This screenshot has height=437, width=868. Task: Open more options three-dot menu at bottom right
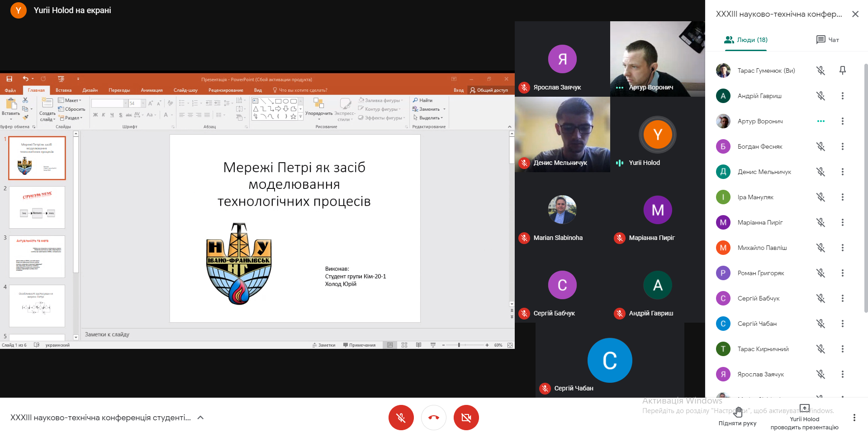coord(854,418)
